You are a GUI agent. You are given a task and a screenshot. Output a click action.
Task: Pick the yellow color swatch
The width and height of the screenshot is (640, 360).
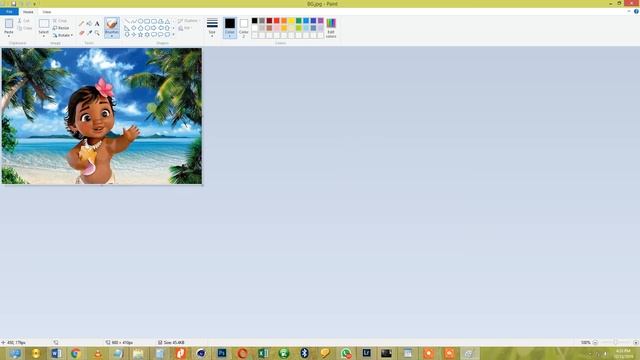coord(291,21)
